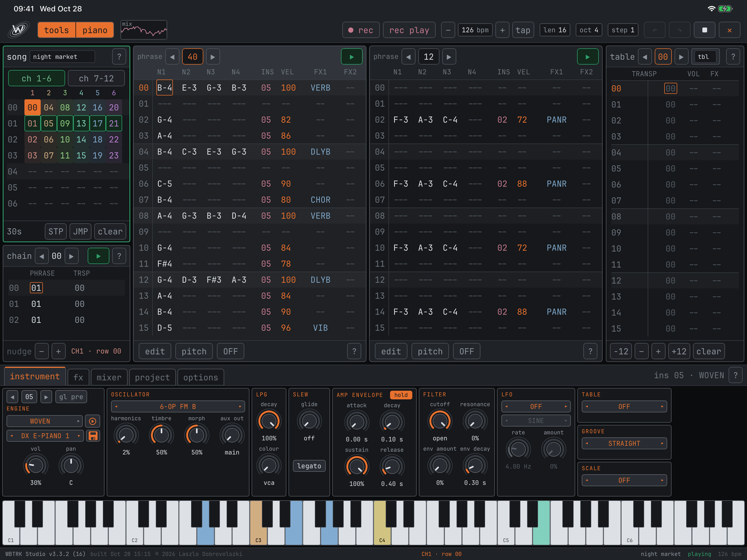
Task: Click the tap tempo button
Action: point(523,30)
